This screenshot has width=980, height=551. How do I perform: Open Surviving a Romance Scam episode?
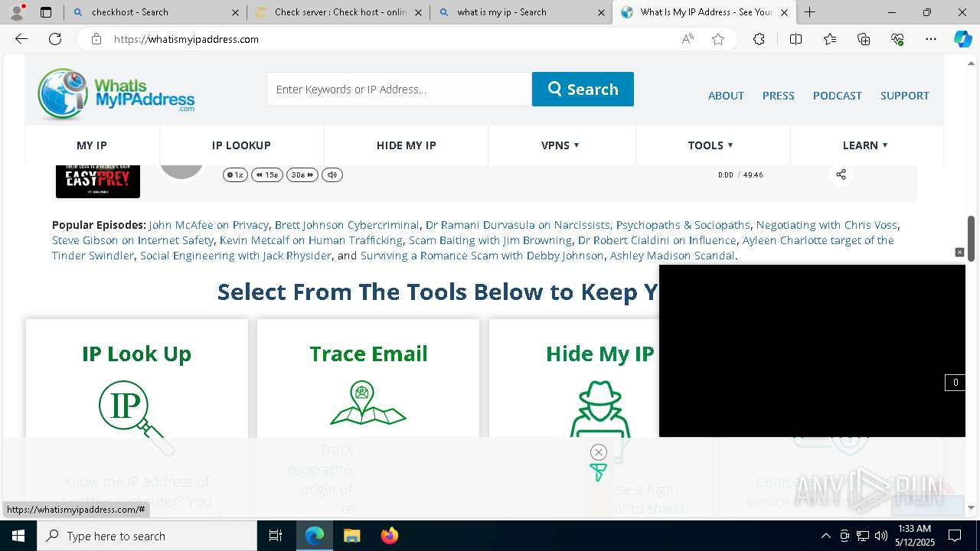(x=482, y=256)
